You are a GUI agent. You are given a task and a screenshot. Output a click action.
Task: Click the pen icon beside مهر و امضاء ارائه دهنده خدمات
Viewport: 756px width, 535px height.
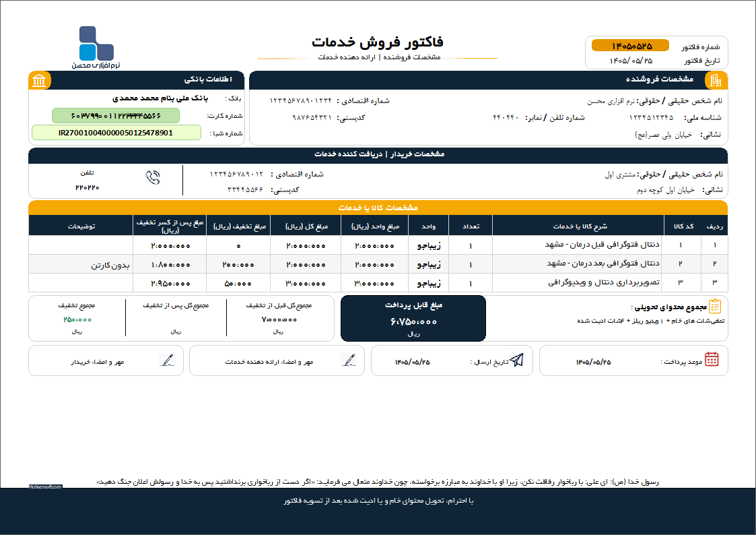349,360
